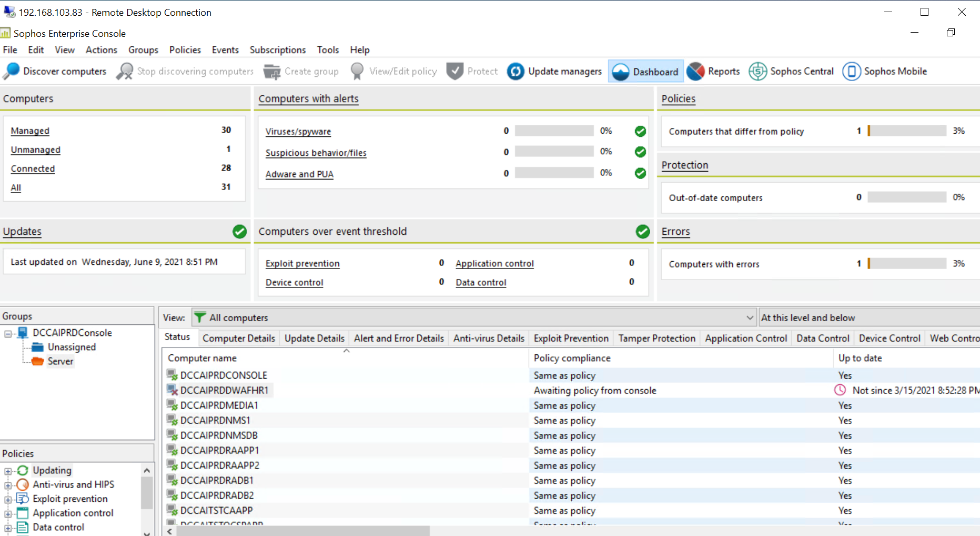Sort by the Policy compliance column header
This screenshot has height=536, width=980.
[681, 358]
